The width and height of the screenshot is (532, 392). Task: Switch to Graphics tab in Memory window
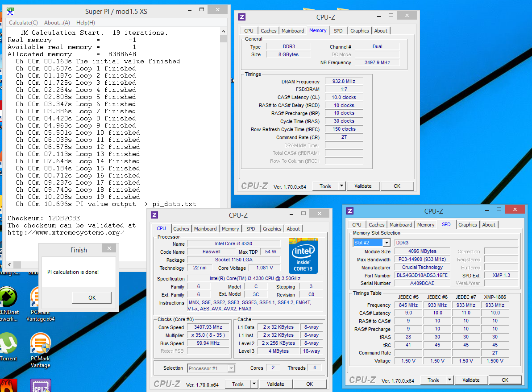pyautogui.click(x=360, y=30)
